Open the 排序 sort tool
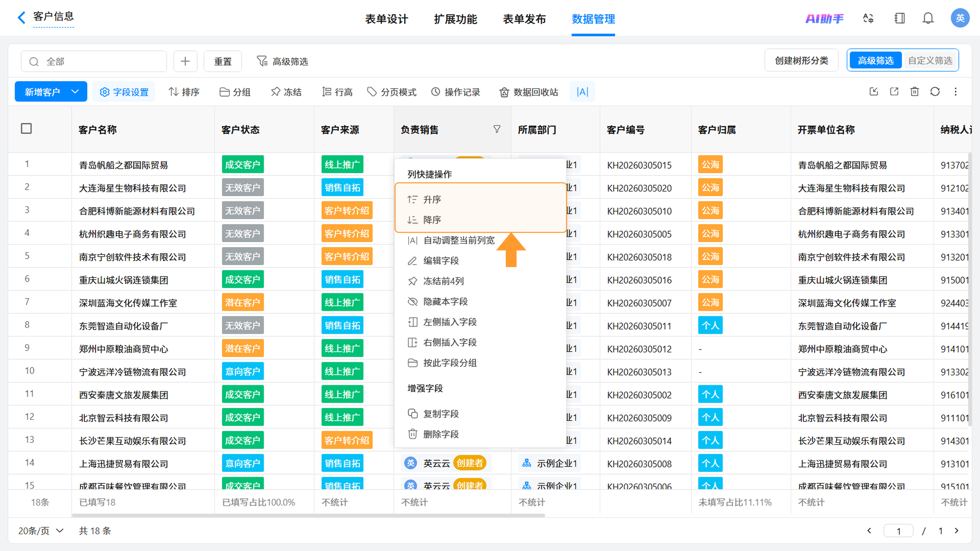Image resolution: width=980 pixels, height=551 pixels. [x=184, y=92]
